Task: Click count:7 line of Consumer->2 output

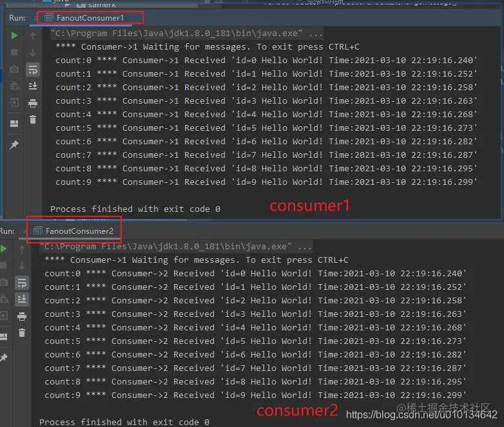Action: pos(255,368)
